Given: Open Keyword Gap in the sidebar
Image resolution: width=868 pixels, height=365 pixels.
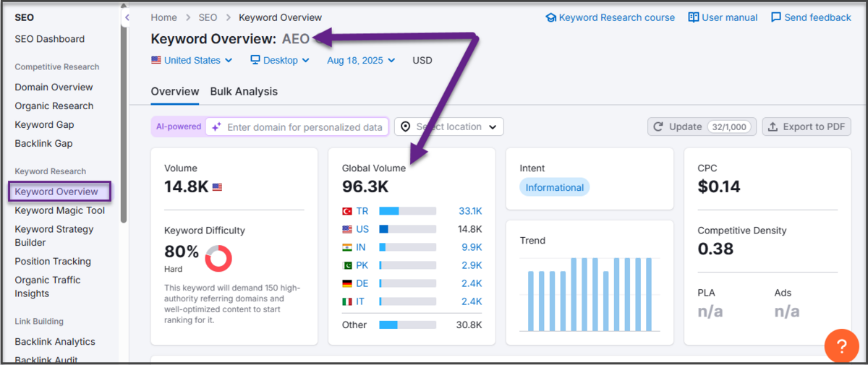Looking at the screenshot, I should (x=44, y=124).
